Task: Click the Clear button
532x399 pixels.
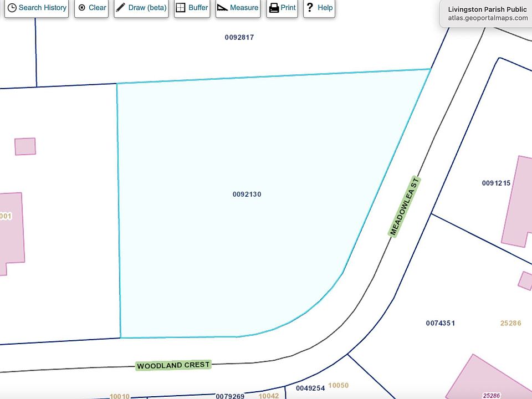Action: pos(91,8)
